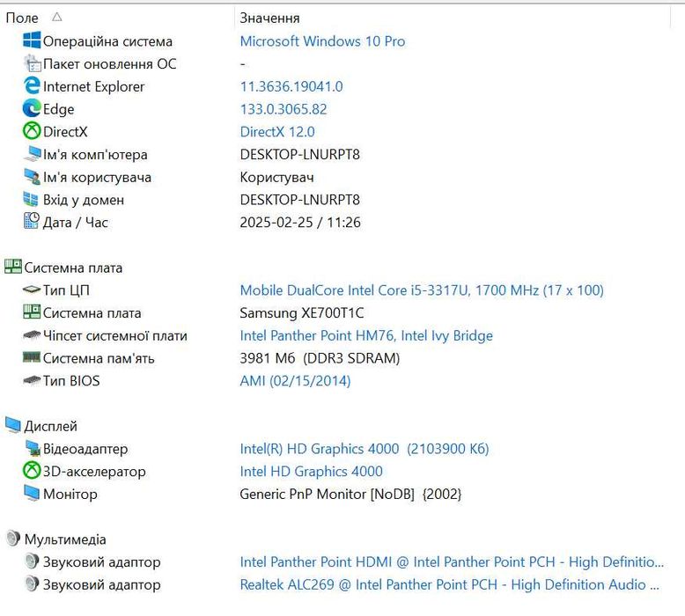
Task: Click the Відеоадаптер graphics card icon
Action: pyautogui.click(x=32, y=449)
